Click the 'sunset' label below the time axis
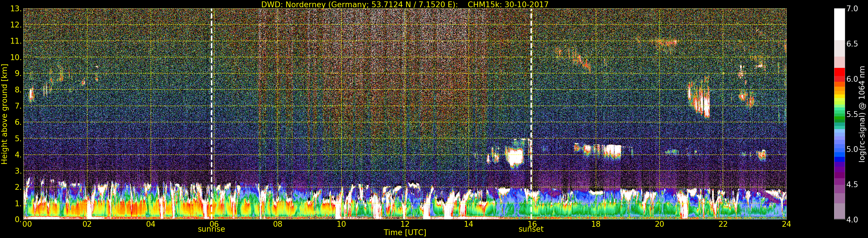The width and height of the screenshot is (868, 238). (531, 229)
